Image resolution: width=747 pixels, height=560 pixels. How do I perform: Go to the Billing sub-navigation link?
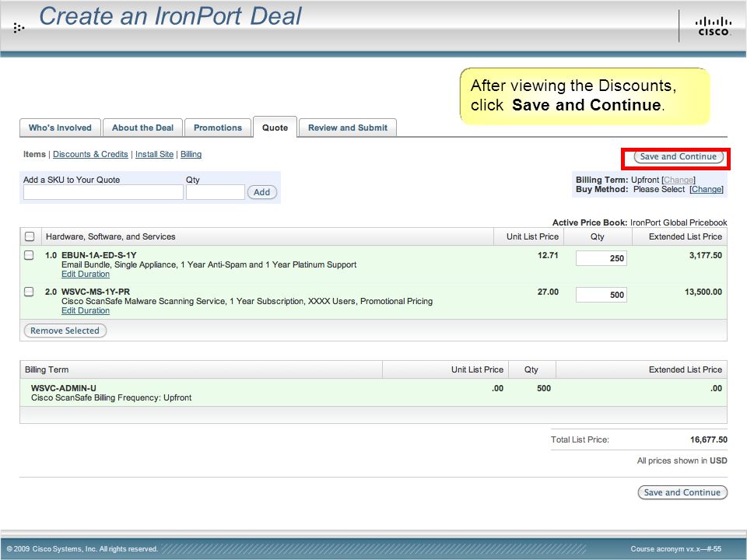191,154
